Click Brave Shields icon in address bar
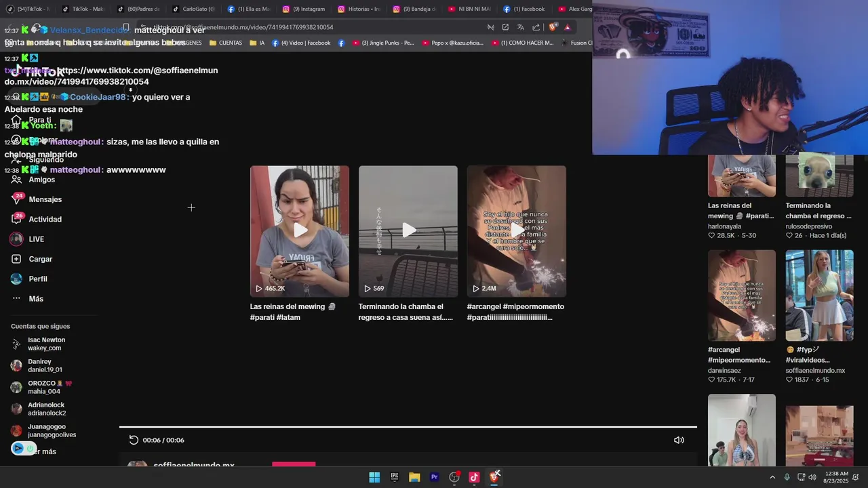 553,27
